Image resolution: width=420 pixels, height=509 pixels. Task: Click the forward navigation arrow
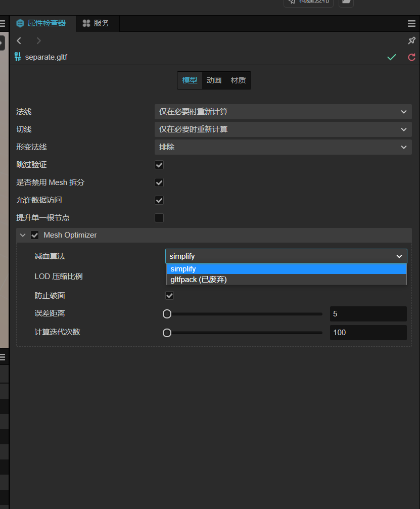pyautogui.click(x=39, y=41)
